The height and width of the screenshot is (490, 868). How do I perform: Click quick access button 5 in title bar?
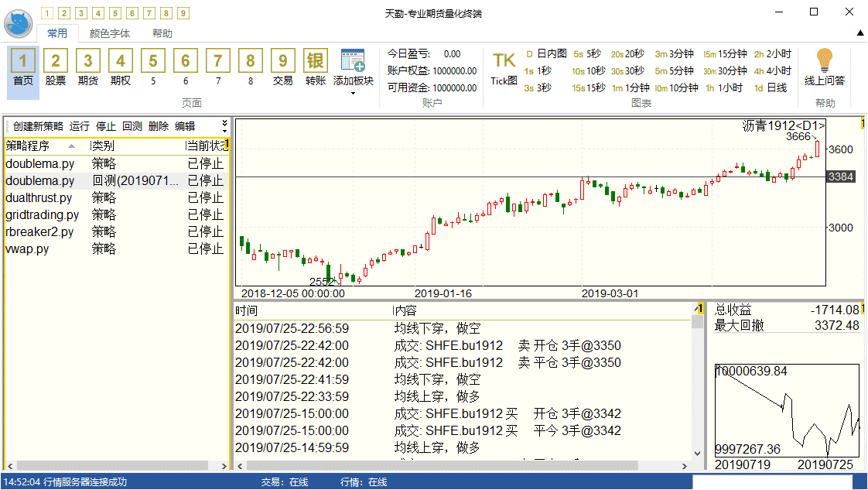coord(115,13)
